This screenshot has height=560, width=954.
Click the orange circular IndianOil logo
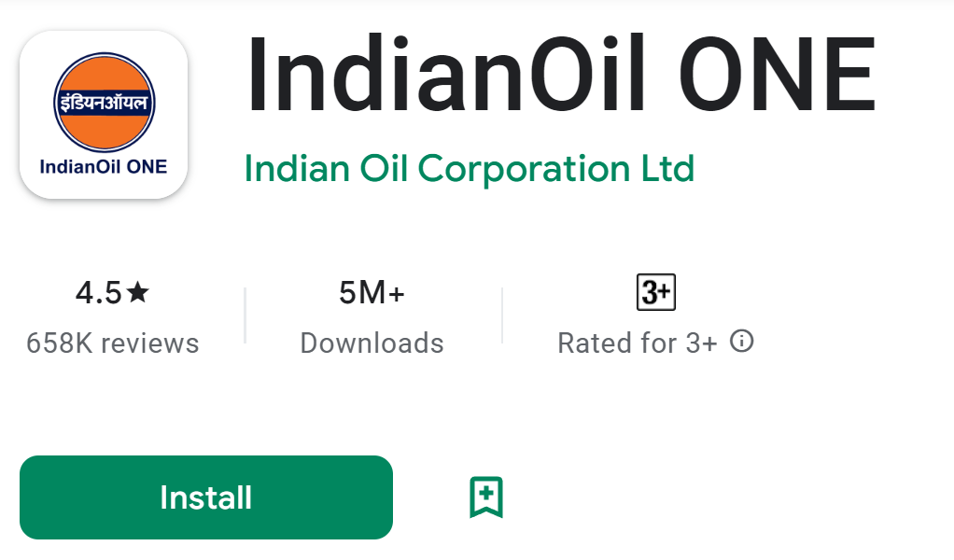tap(104, 101)
